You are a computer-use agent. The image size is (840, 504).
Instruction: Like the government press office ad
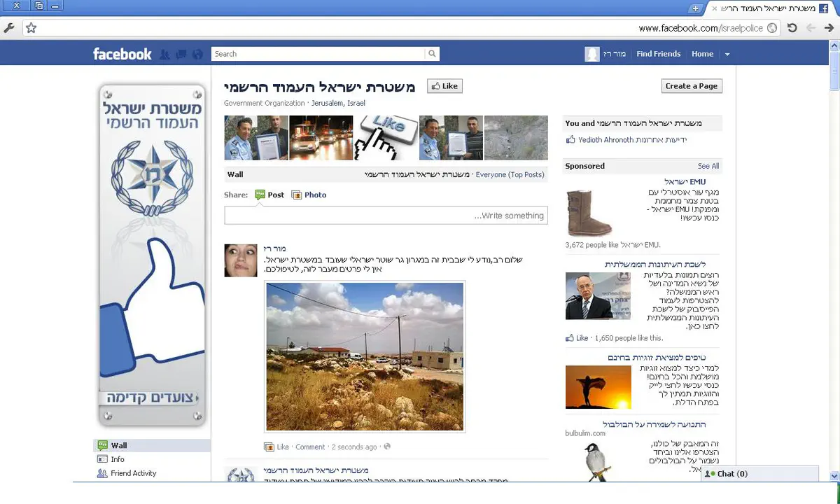[x=577, y=338]
